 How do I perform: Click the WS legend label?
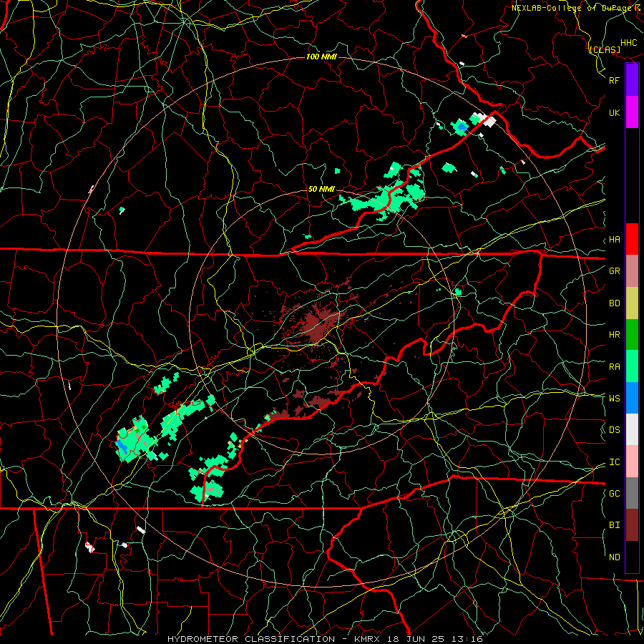point(614,399)
